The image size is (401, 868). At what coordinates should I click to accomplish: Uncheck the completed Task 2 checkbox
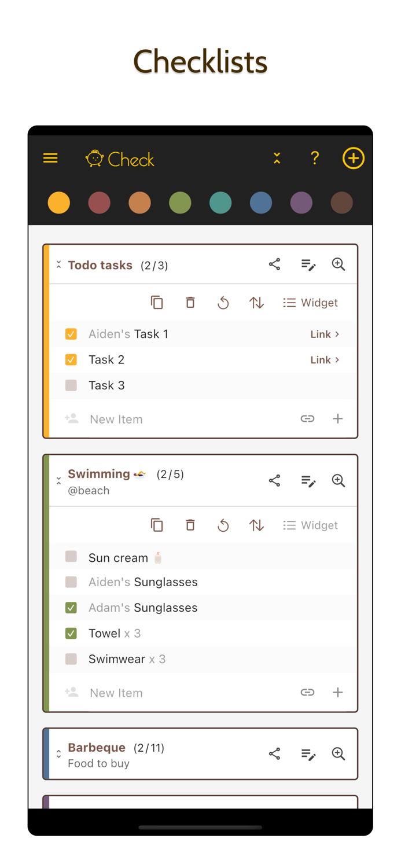[71, 359]
